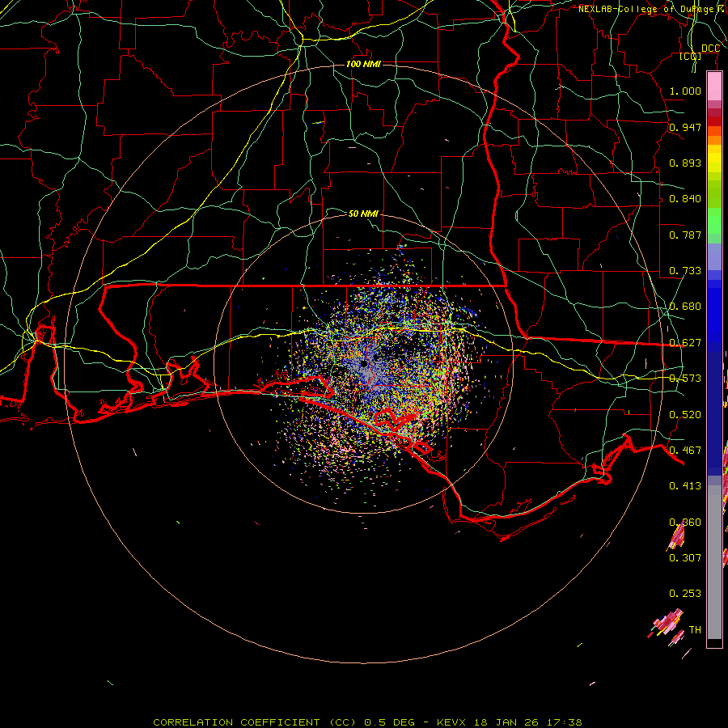
Task: Click the [CC] legend header
Action: click(x=690, y=56)
